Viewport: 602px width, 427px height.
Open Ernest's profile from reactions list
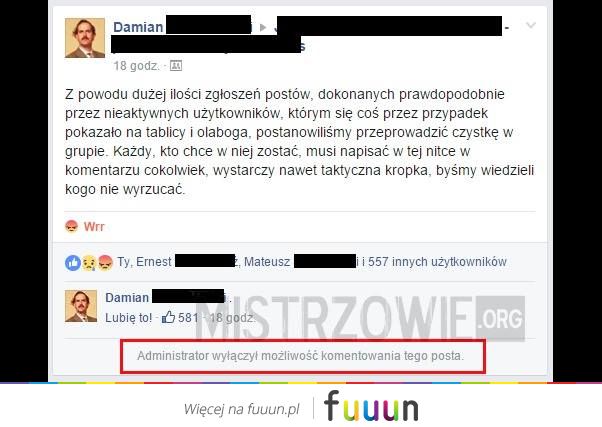tap(154, 261)
